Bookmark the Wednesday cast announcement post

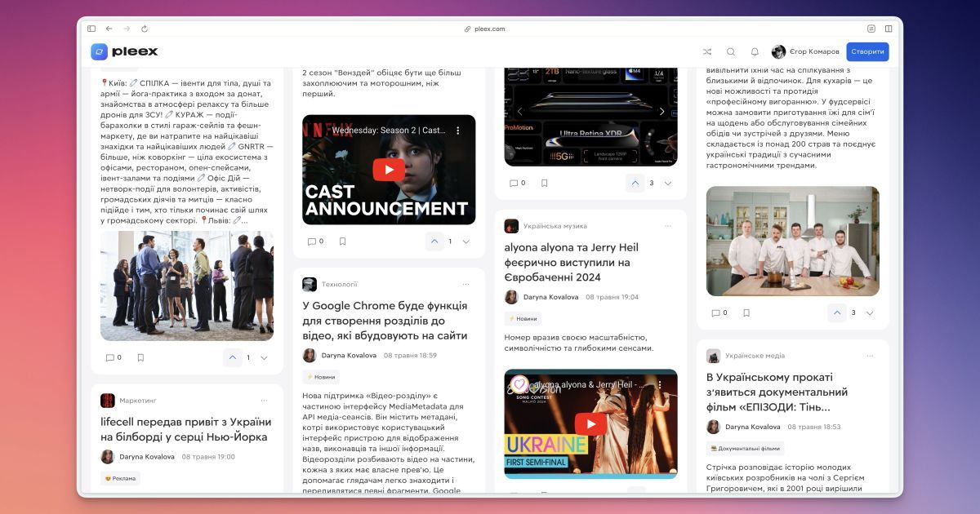pyautogui.click(x=342, y=241)
